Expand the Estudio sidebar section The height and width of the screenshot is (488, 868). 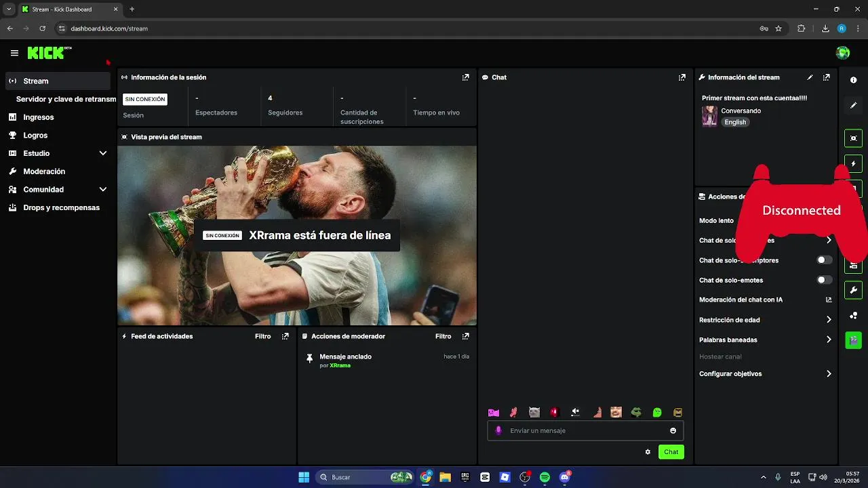point(103,153)
